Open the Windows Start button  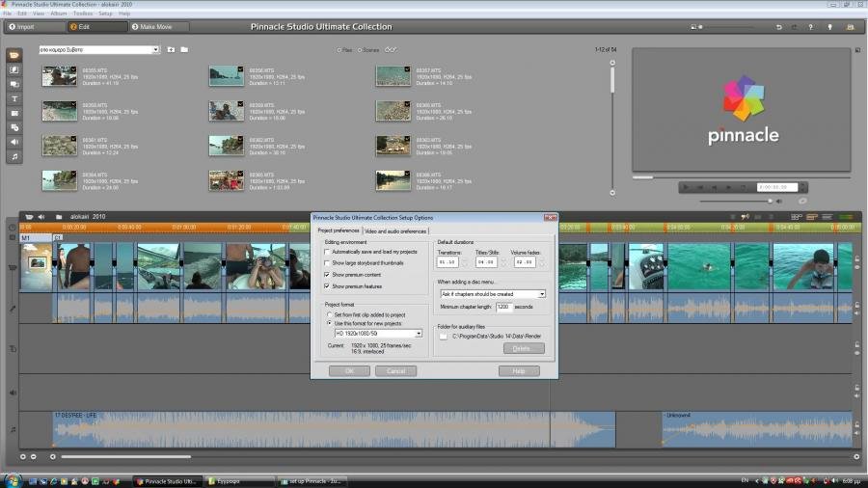tap(13, 481)
